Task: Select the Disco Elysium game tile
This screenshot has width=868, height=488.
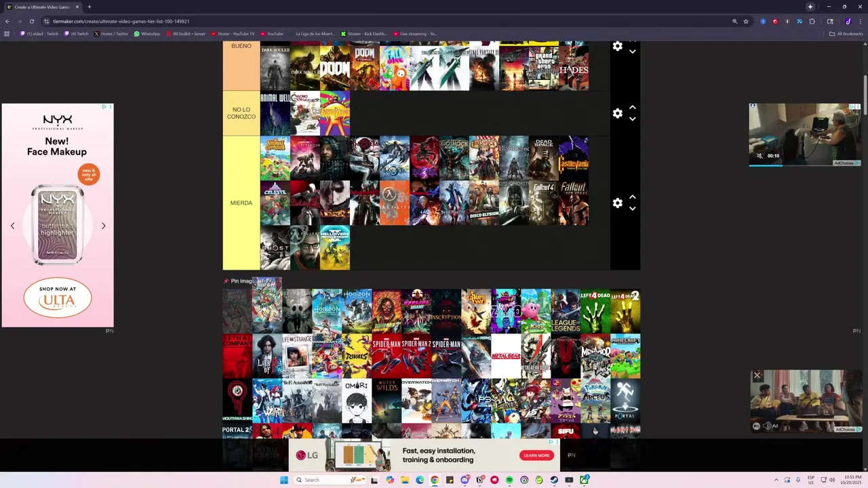Action: coord(484,203)
